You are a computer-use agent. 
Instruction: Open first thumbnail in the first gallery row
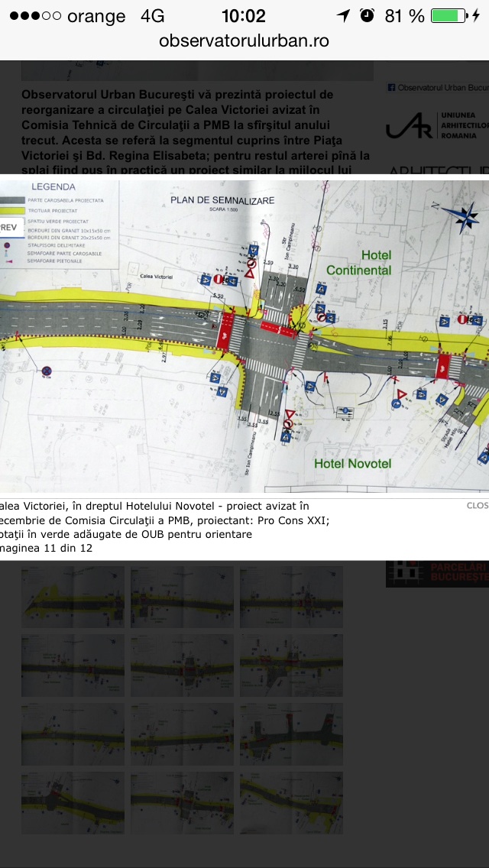pyautogui.click(x=73, y=597)
